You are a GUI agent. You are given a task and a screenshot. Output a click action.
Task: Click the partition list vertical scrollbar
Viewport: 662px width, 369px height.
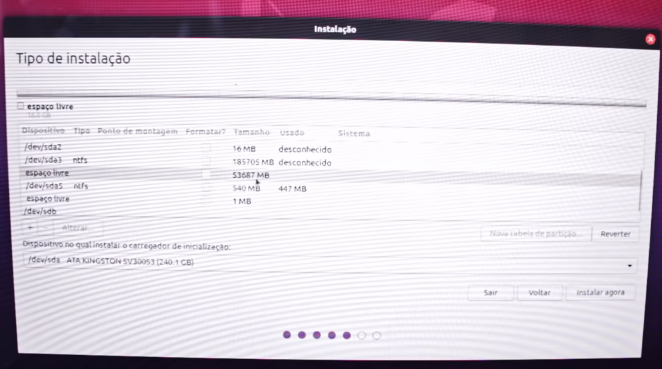[x=641, y=191]
